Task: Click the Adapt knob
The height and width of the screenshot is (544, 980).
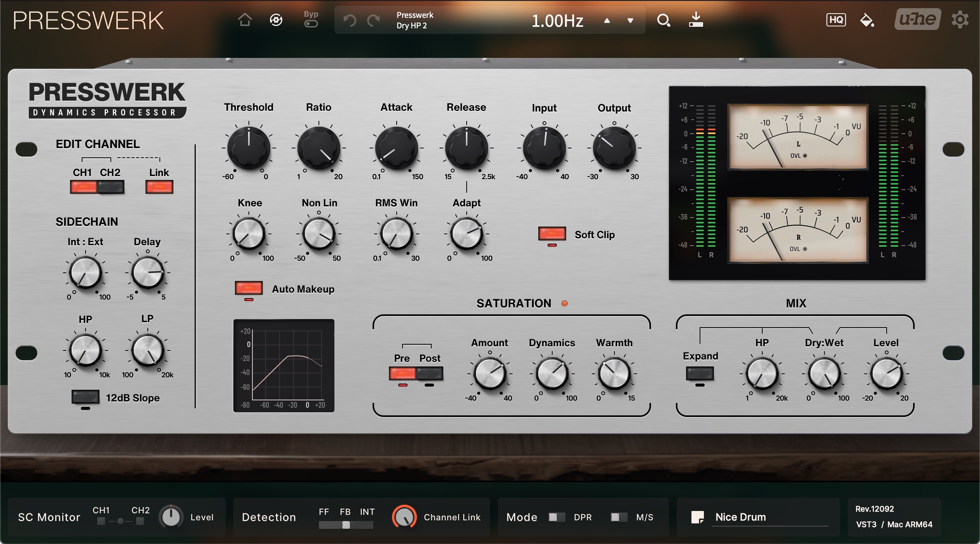Action: tap(467, 234)
